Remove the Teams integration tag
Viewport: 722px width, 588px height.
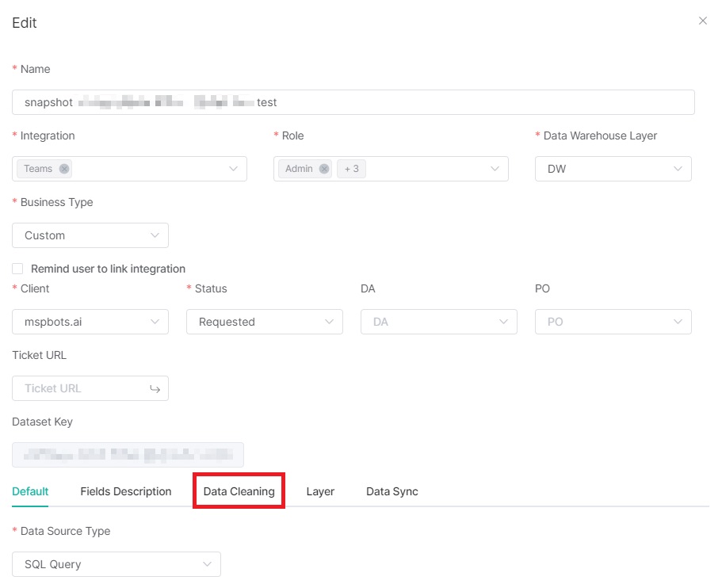64,169
